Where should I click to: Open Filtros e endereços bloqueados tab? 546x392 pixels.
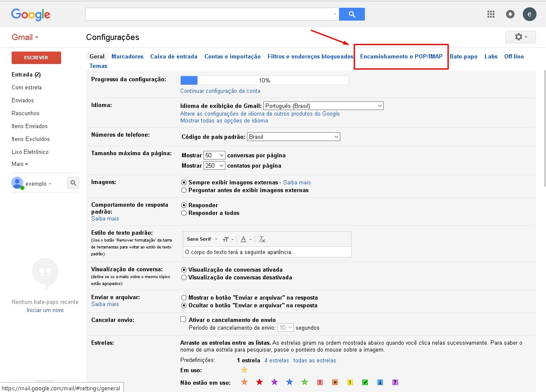pos(310,56)
